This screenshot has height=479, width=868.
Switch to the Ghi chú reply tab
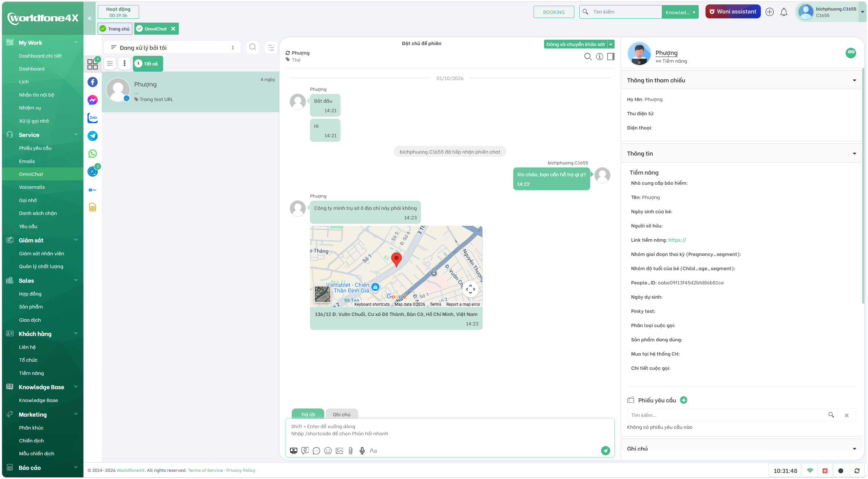(342, 414)
